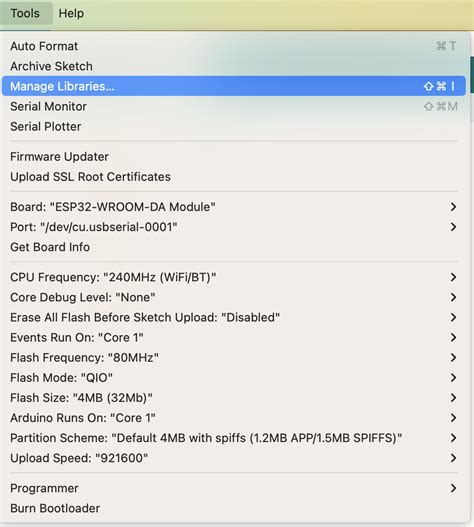This screenshot has width=474, height=527.
Task: Choose Archive Sketch
Action: (x=234, y=66)
